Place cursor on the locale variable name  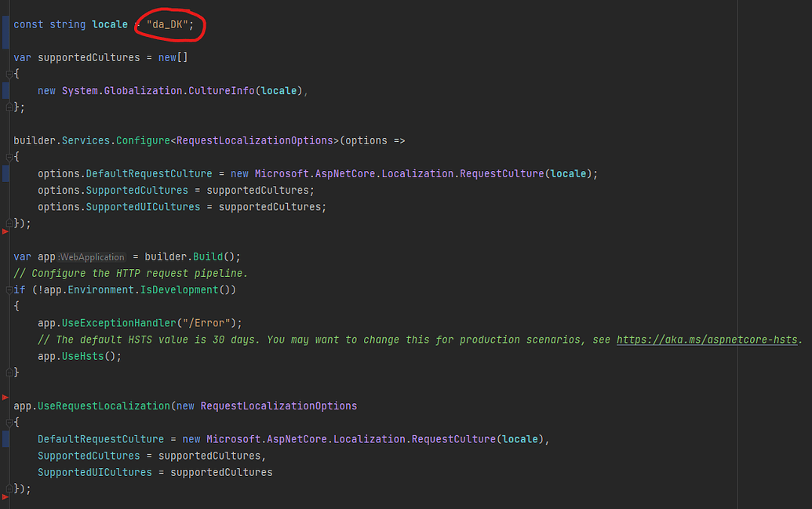click(109, 24)
